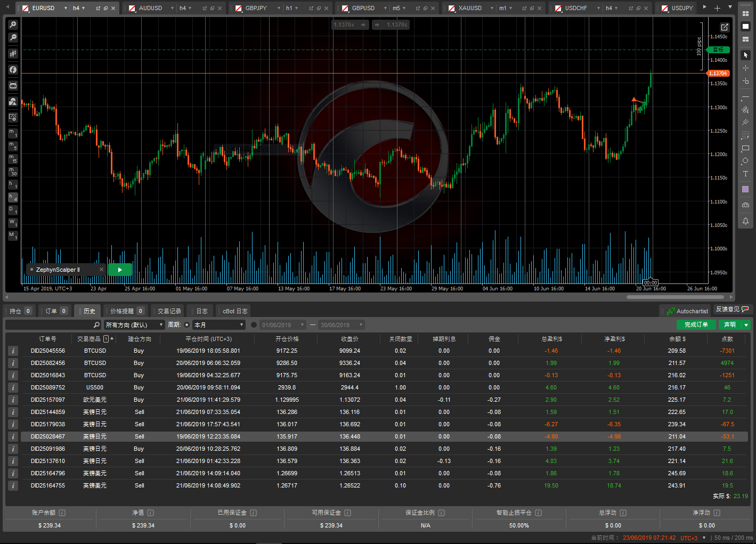Select the Text drawing tool
756x544 pixels.
745,174
